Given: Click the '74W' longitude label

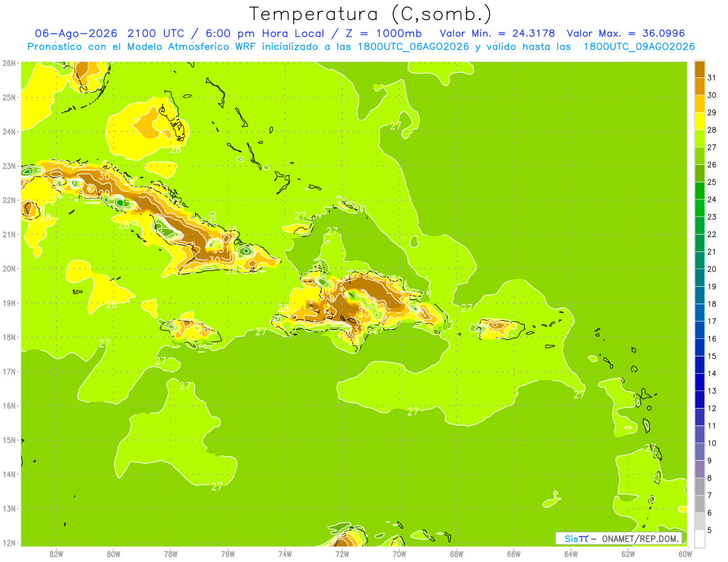Looking at the screenshot, I should 285,554.
